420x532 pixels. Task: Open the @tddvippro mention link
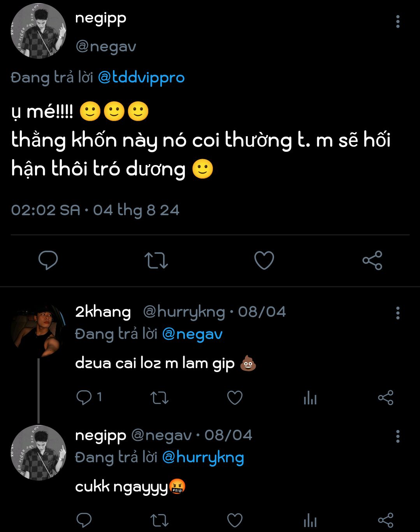tap(141, 77)
